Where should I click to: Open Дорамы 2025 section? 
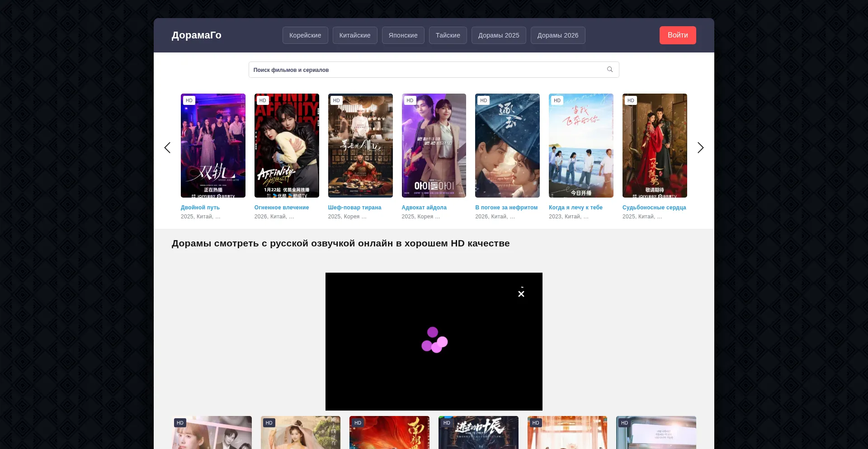point(499,35)
